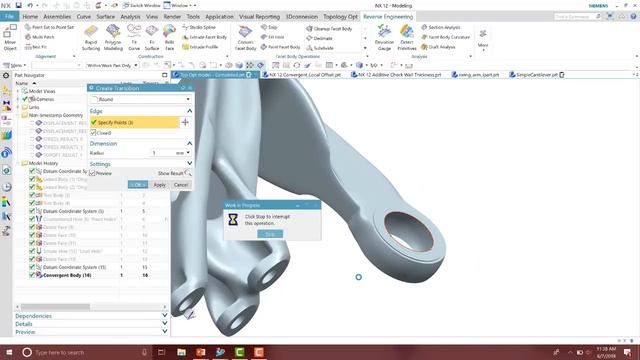640x360 pixels.
Task: Uncheck Datum Coordinate System (15) feature
Action: click(x=32, y=267)
